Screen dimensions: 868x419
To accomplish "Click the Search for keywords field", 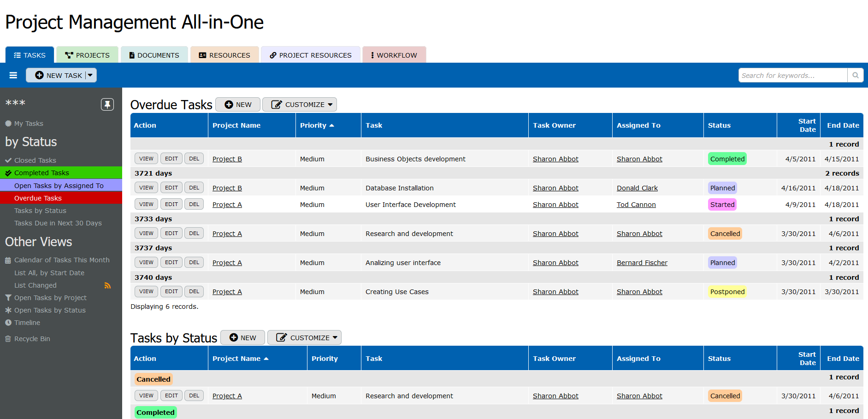I will [x=793, y=75].
